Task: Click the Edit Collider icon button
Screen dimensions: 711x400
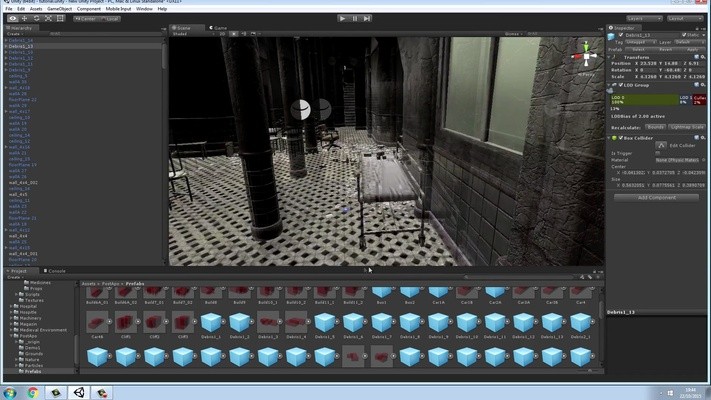Action: pyautogui.click(x=661, y=145)
